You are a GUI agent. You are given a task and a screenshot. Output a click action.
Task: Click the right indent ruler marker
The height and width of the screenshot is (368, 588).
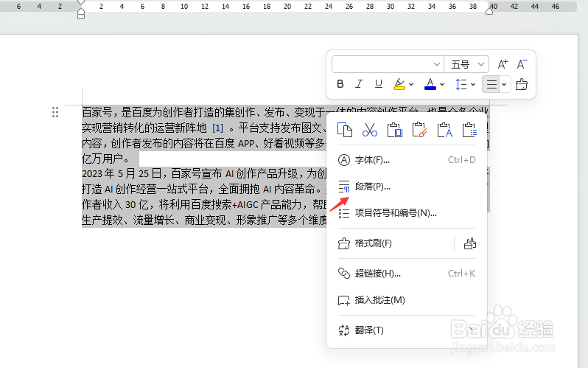(x=489, y=11)
